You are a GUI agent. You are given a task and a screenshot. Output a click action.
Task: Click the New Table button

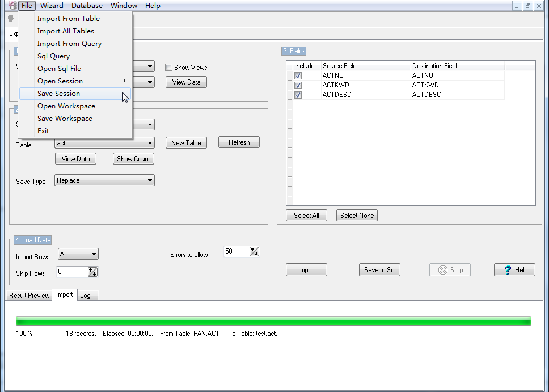pyautogui.click(x=186, y=142)
